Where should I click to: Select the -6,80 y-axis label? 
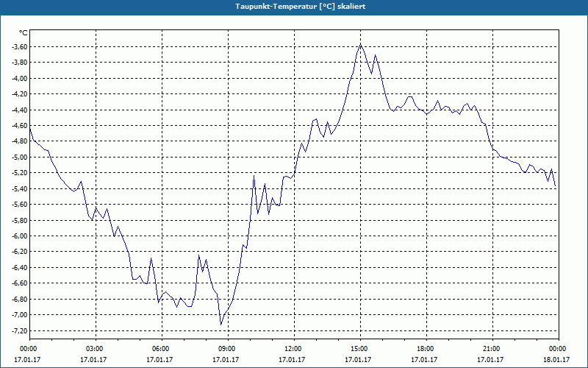(x=20, y=300)
